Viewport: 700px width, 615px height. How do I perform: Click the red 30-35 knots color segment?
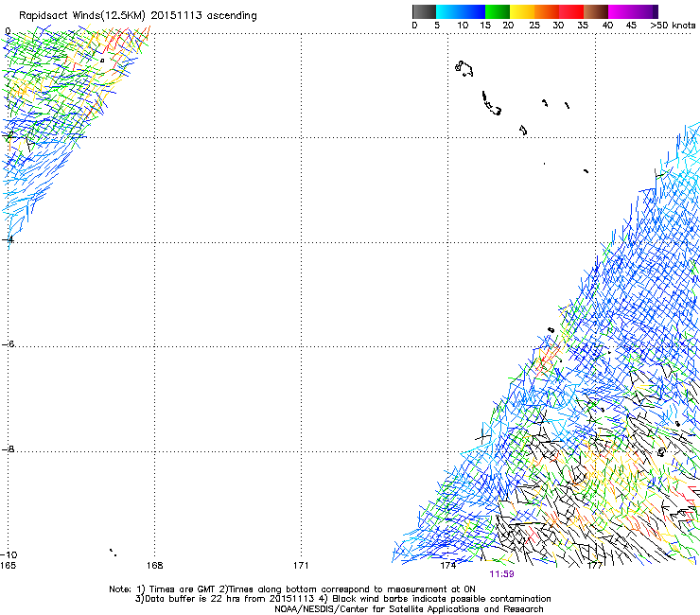coord(571,11)
